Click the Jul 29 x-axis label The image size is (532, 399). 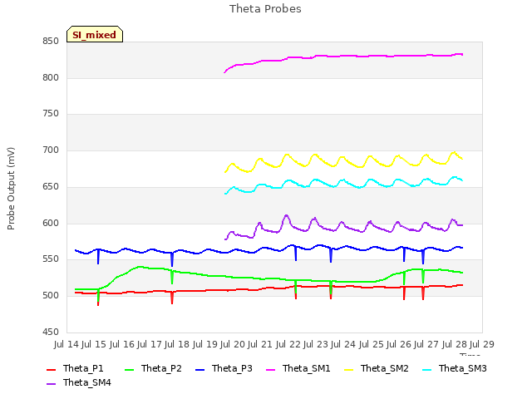[482, 344]
